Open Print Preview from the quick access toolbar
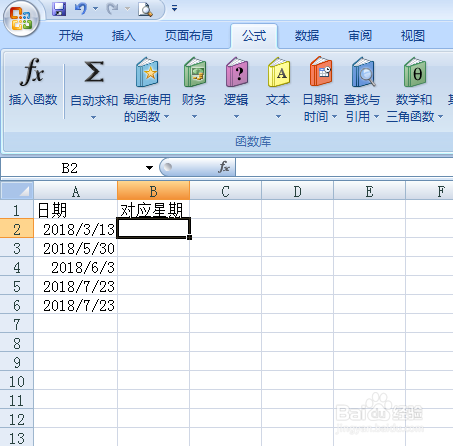453x446 pixels. point(145,9)
